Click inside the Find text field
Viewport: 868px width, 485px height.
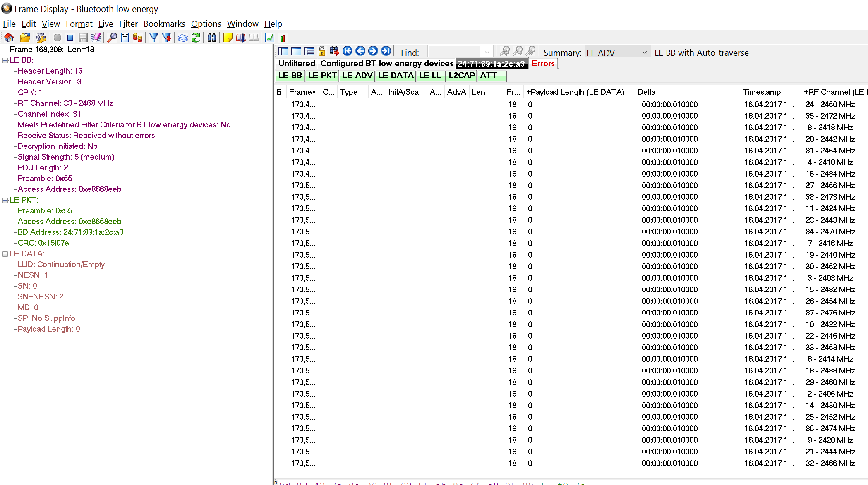455,53
